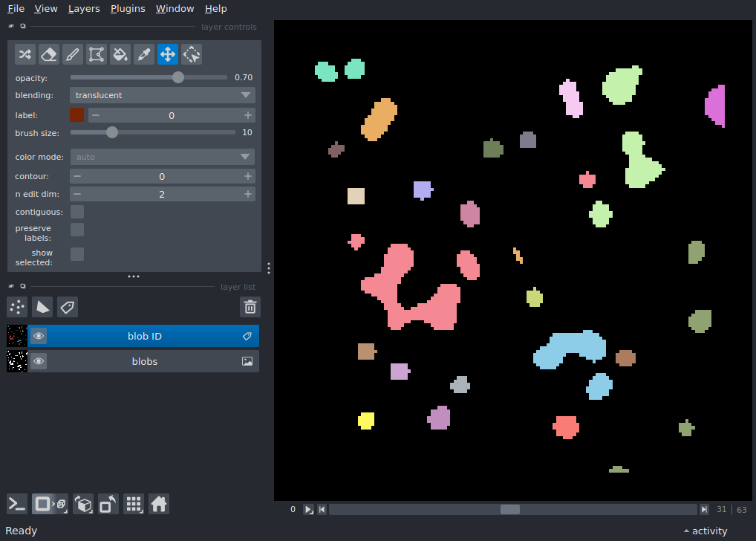Screen dimensions: 756x541
Task: Reset view with the home icon
Action: click(x=158, y=505)
